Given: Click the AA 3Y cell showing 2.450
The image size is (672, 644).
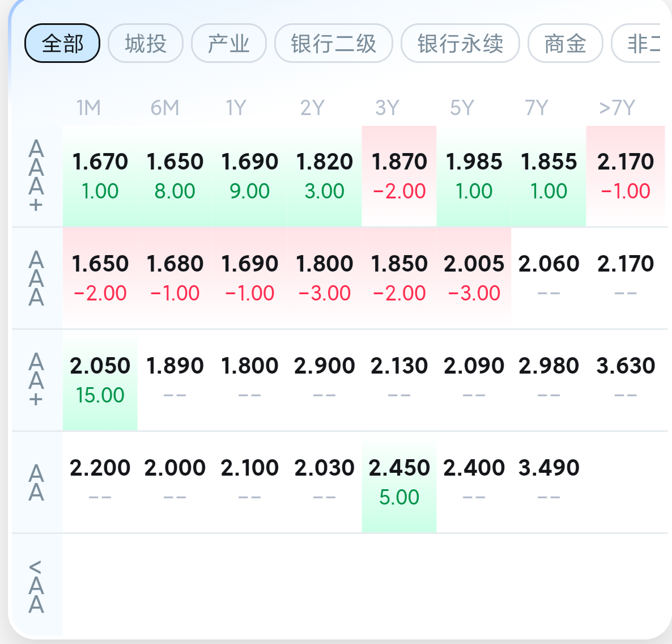Looking at the screenshot, I should [399, 482].
